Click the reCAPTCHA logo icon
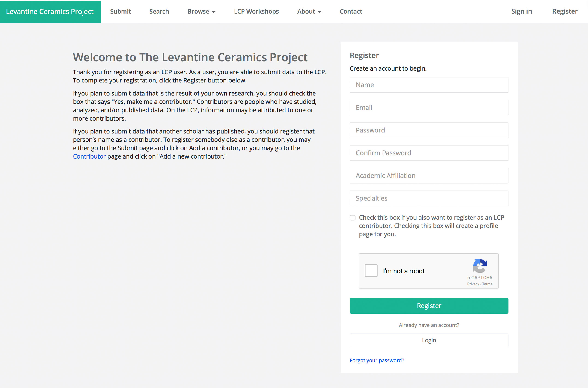The image size is (588, 388). tap(480, 266)
